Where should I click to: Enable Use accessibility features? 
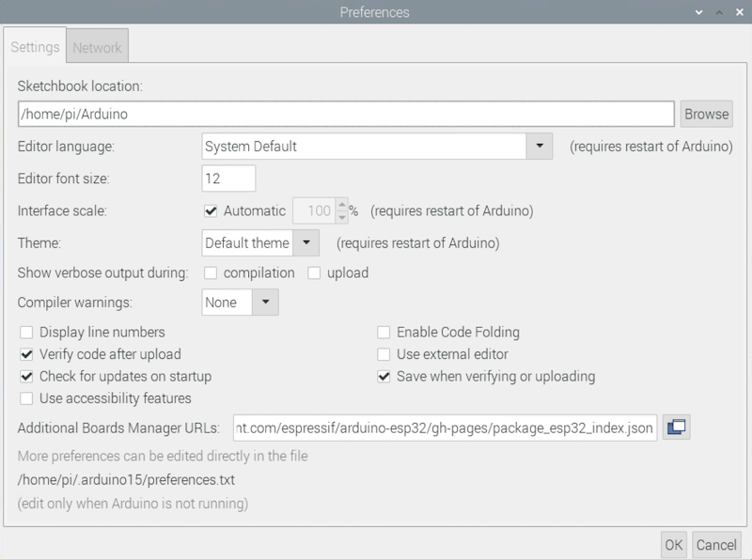click(x=25, y=397)
